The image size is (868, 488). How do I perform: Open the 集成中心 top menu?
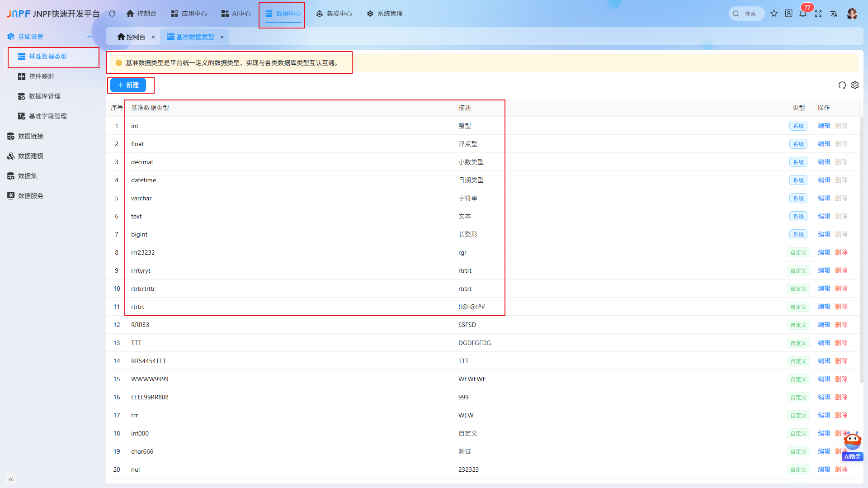tap(334, 14)
